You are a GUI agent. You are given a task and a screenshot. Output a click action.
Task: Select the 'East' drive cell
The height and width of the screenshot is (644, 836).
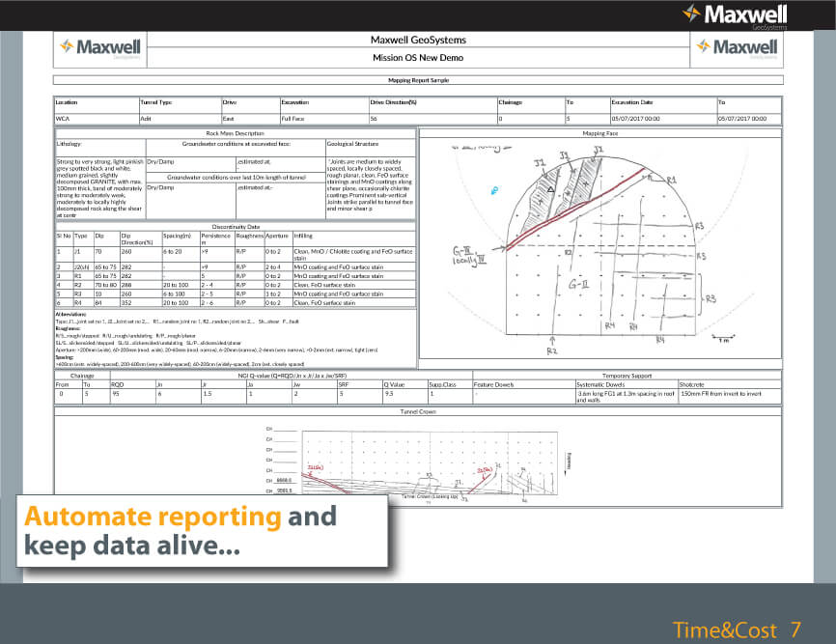pos(251,119)
